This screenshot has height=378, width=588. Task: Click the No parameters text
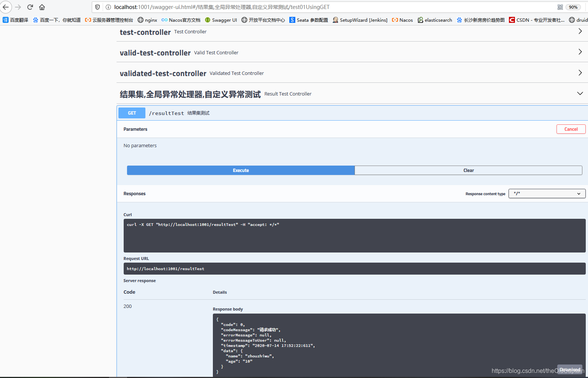(140, 146)
